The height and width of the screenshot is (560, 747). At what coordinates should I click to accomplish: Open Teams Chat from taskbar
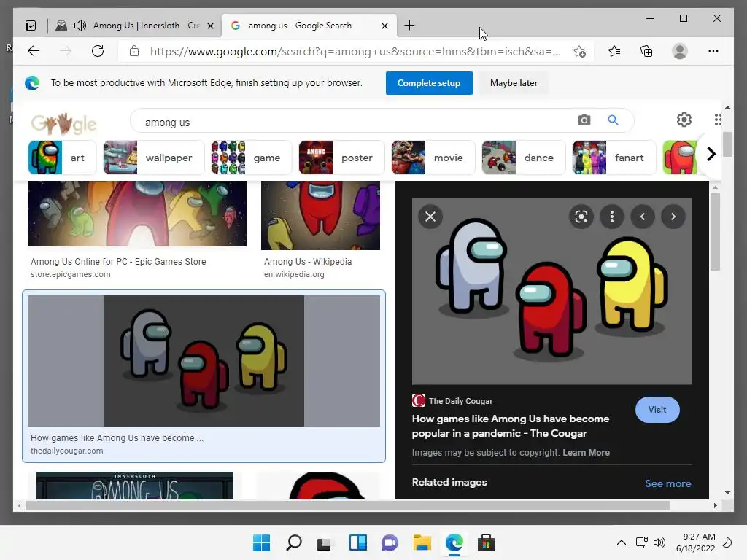(390, 542)
